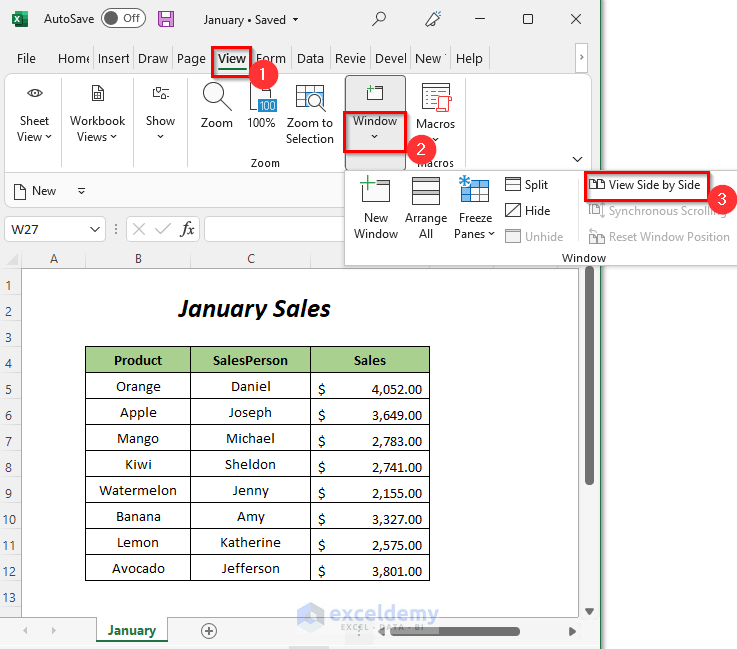Click the Unhide window option
This screenshot has height=649, width=737.
[534, 236]
